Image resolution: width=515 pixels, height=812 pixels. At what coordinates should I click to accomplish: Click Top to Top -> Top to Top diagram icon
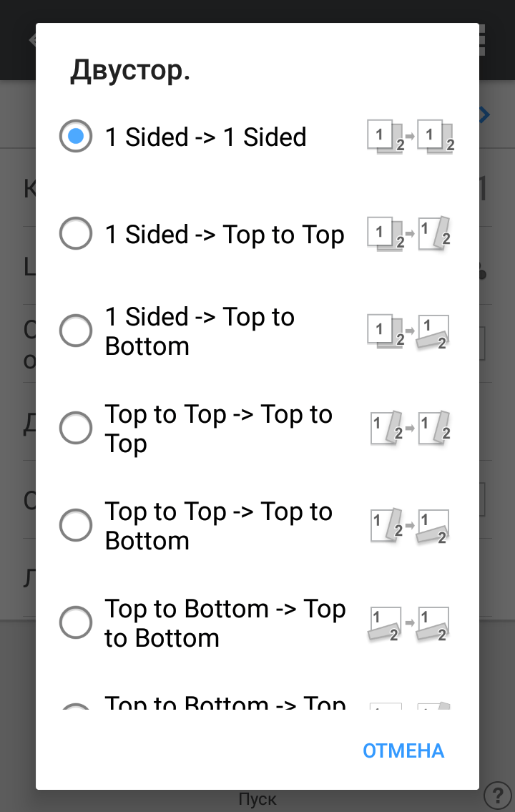click(411, 429)
